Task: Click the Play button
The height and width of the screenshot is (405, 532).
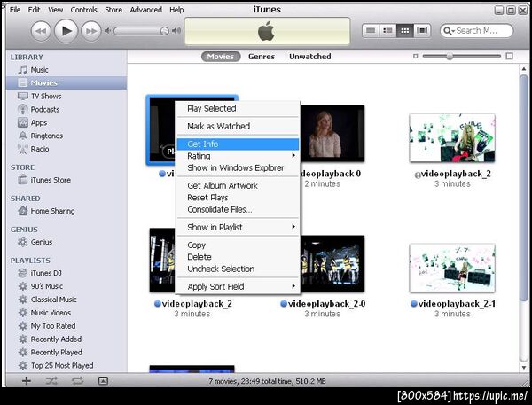Action: 66,31
